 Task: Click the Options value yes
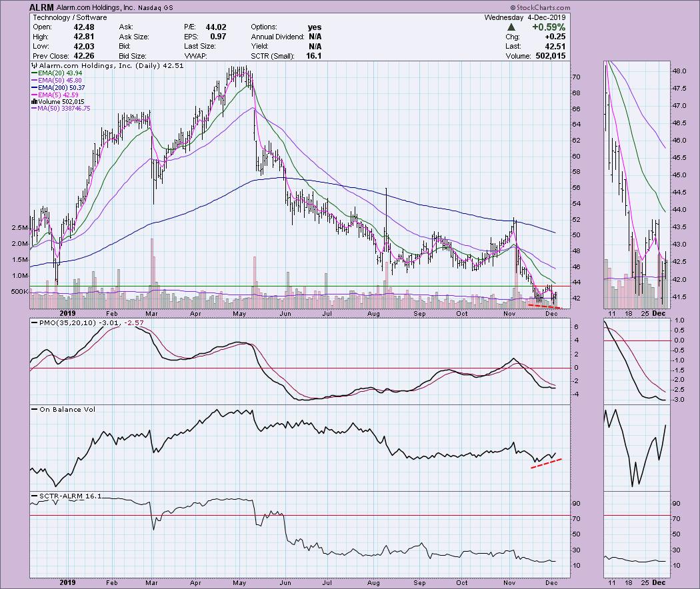(x=315, y=27)
